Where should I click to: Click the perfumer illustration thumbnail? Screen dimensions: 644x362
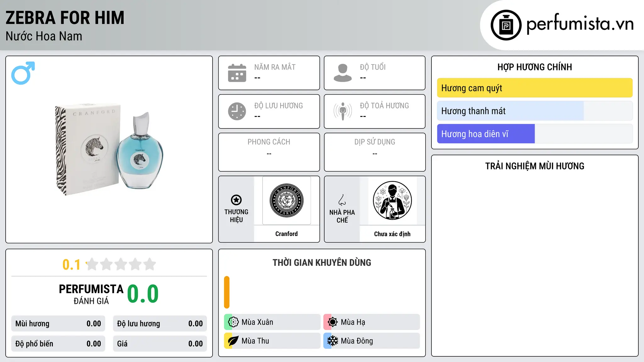click(x=392, y=200)
